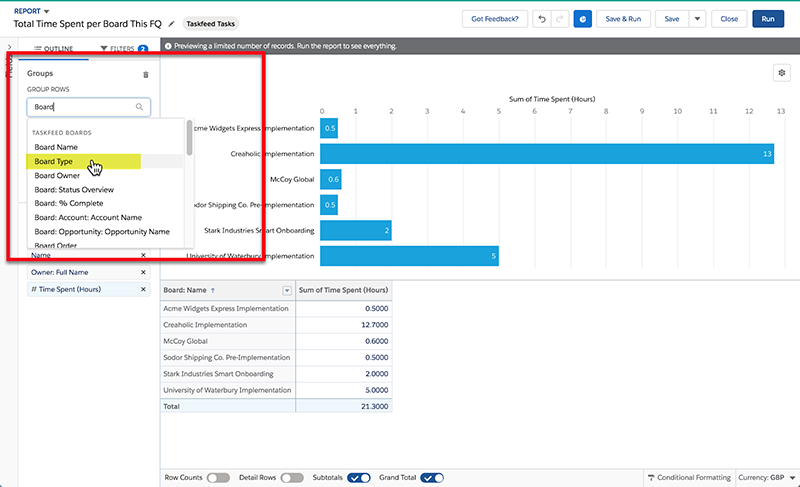This screenshot has width=800, height=487.
Task: Click the trash icon beside Groups
Action: [146, 74]
